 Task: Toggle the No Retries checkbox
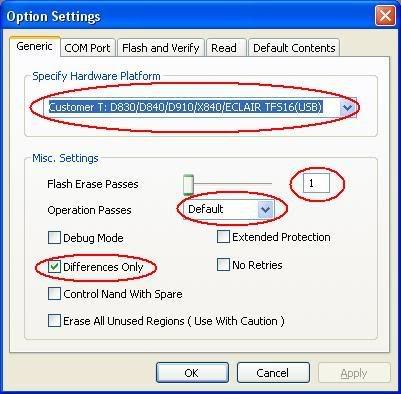(223, 265)
